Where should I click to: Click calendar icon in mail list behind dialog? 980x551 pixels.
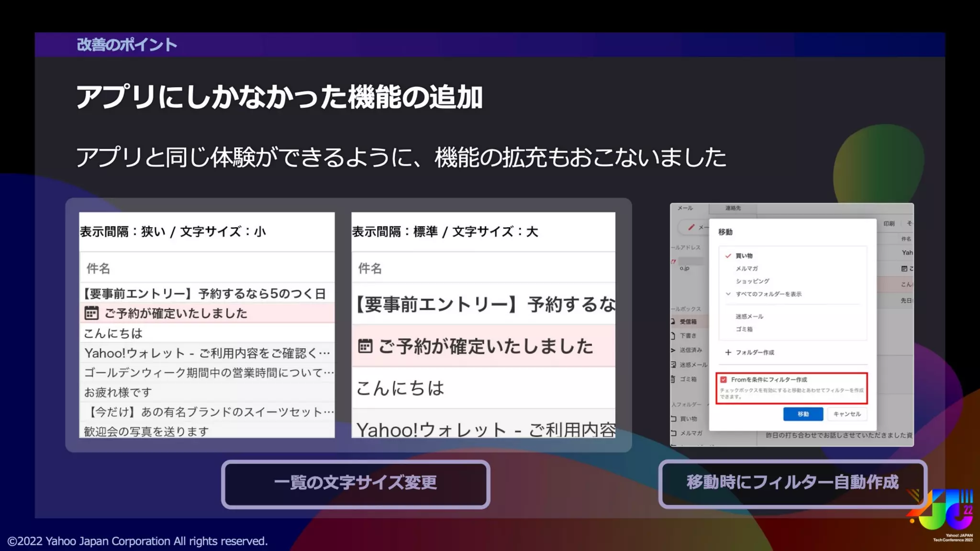click(x=904, y=269)
